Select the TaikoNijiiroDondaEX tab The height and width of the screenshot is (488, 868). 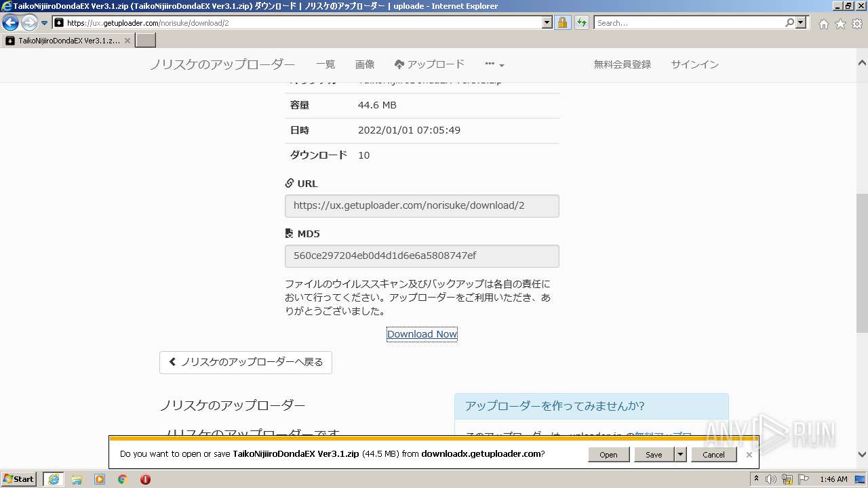(x=67, y=41)
